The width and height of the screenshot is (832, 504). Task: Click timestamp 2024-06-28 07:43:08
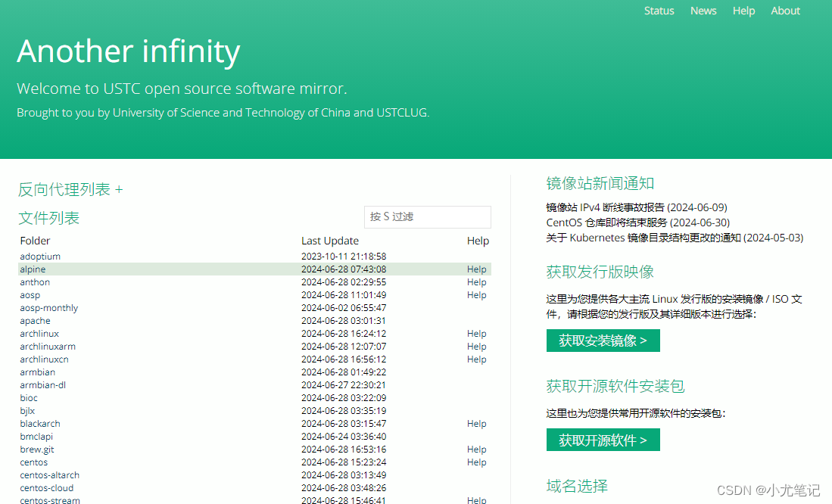click(x=344, y=269)
